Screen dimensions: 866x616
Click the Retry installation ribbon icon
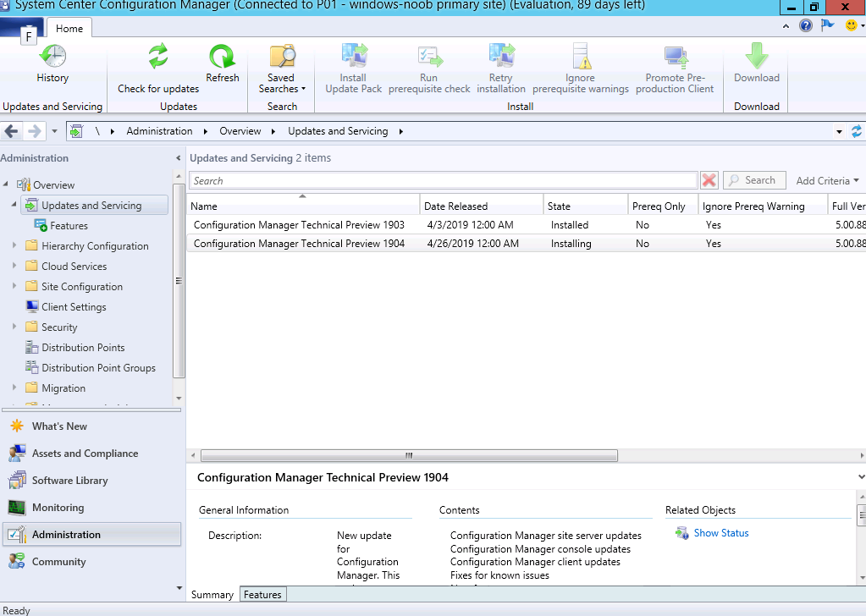click(501, 56)
